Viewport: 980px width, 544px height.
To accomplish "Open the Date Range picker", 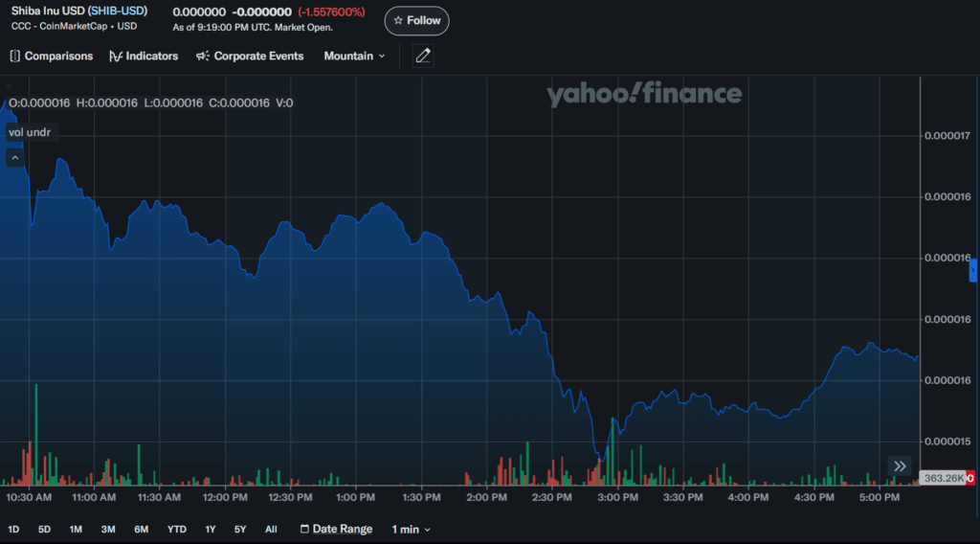I will [336, 529].
